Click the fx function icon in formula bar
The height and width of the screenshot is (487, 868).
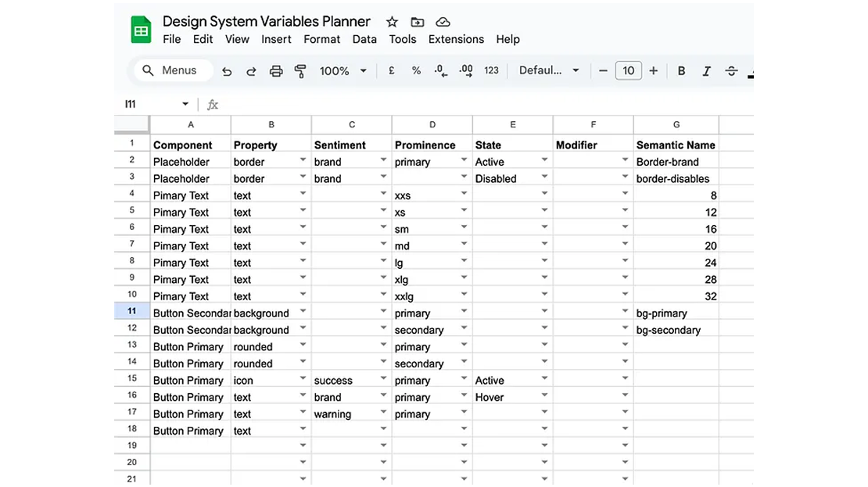click(x=213, y=104)
